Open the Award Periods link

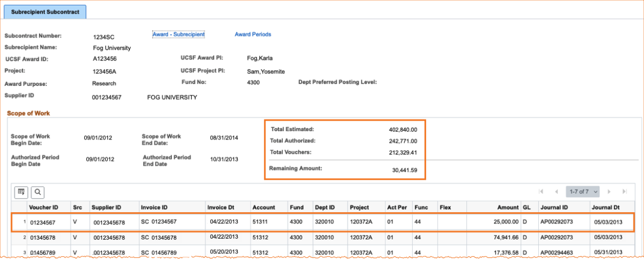click(253, 34)
